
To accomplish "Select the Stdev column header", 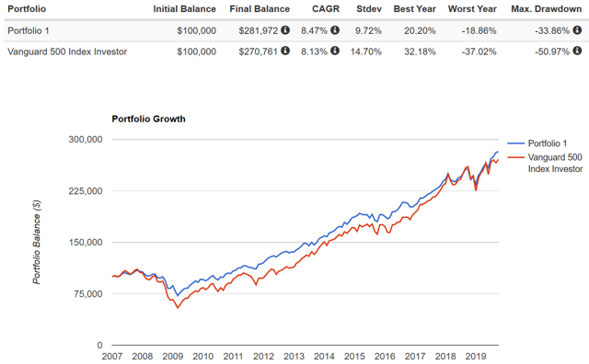I will (x=369, y=9).
